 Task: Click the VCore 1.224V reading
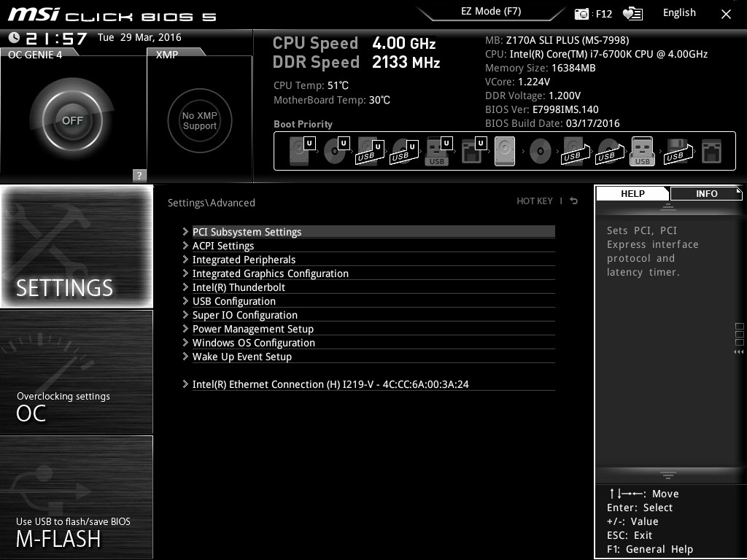(x=517, y=82)
